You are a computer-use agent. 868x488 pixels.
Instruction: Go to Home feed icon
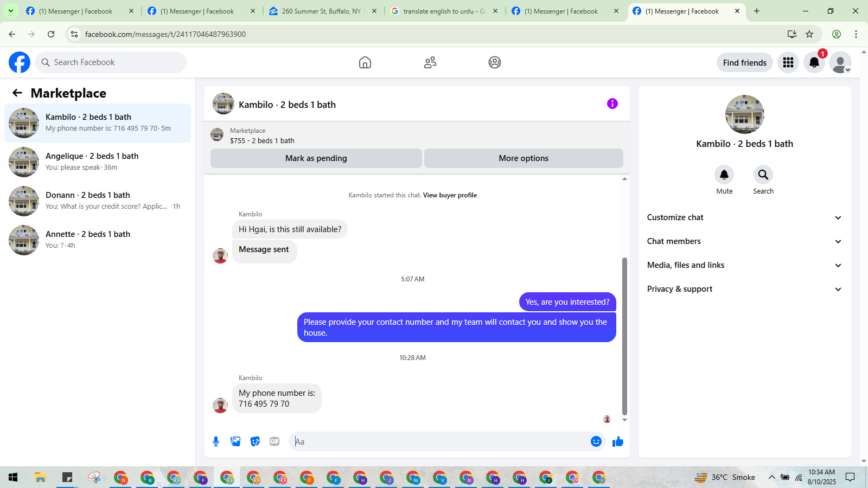click(365, 62)
